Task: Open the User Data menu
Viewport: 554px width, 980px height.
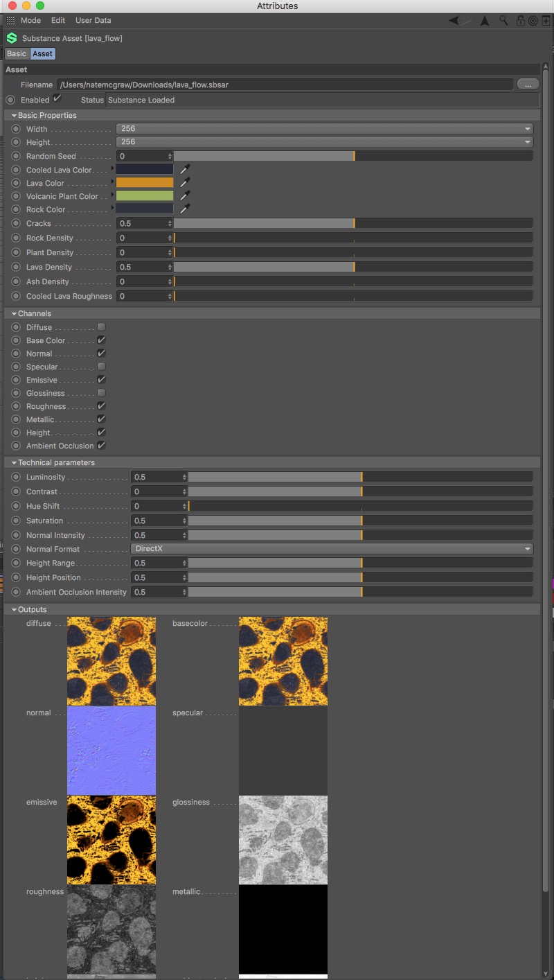Action: tap(93, 21)
